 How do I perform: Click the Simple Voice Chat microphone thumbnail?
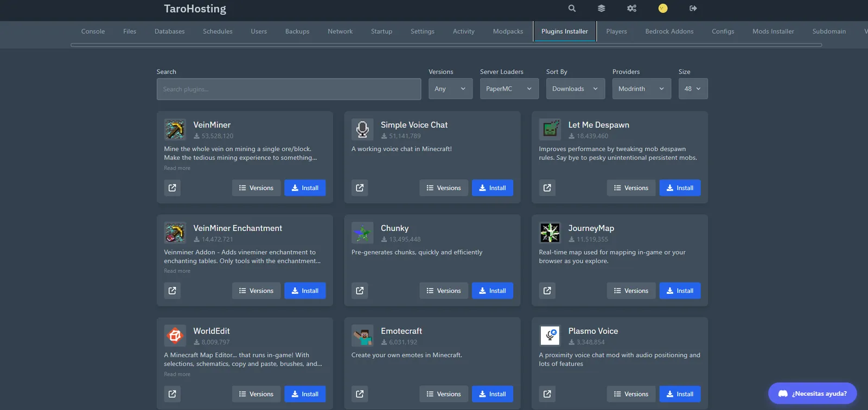[x=362, y=130]
